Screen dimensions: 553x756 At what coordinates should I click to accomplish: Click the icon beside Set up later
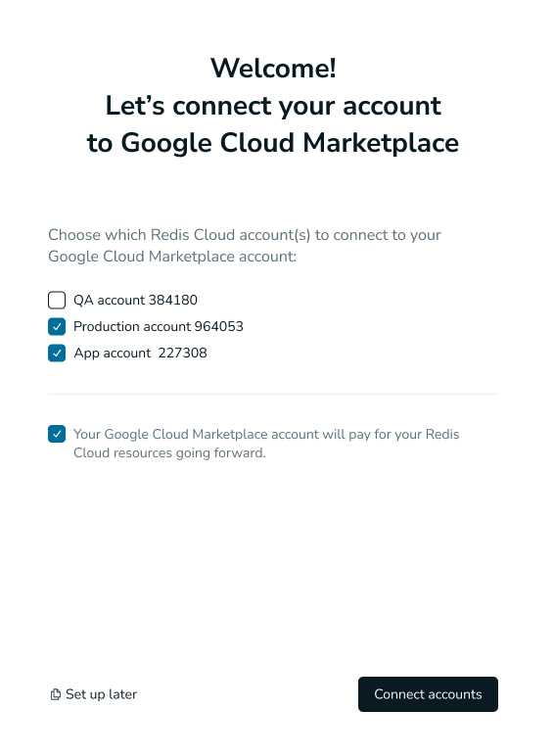pyautogui.click(x=56, y=694)
